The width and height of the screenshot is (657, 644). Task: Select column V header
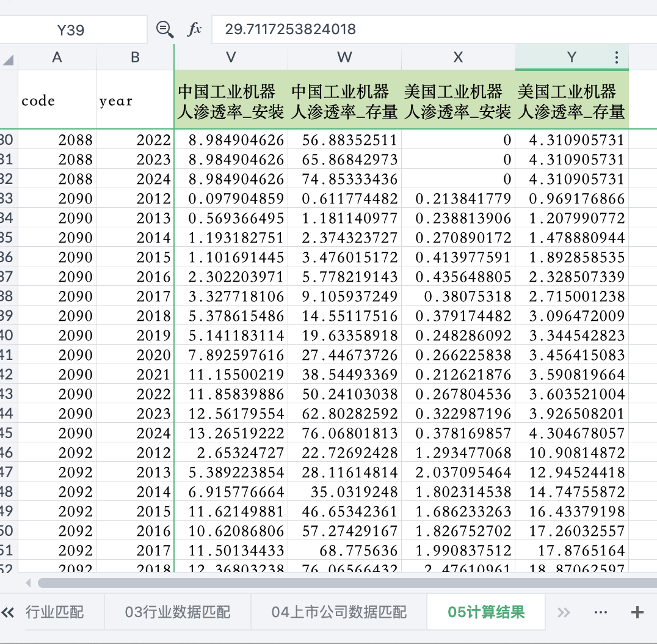(x=231, y=57)
